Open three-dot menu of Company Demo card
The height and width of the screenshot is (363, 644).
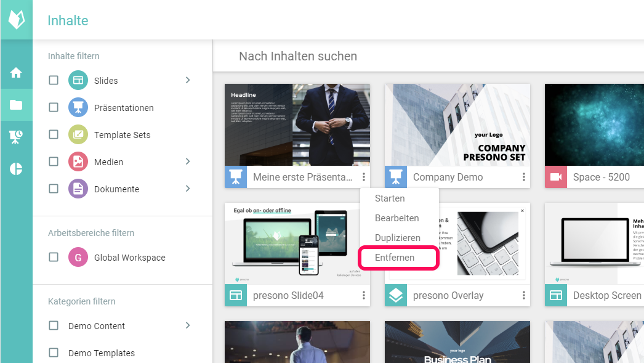click(524, 177)
